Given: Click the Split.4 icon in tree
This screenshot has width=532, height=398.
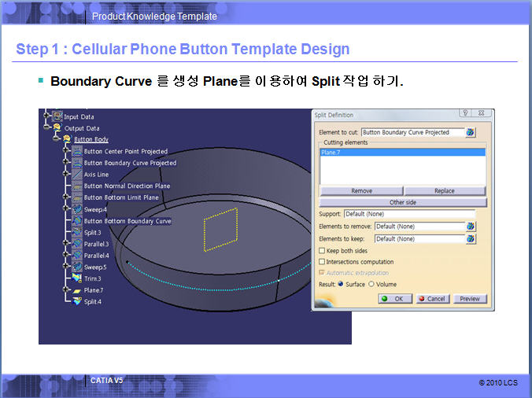Looking at the screenshot, I should click(x=77, y=301).
